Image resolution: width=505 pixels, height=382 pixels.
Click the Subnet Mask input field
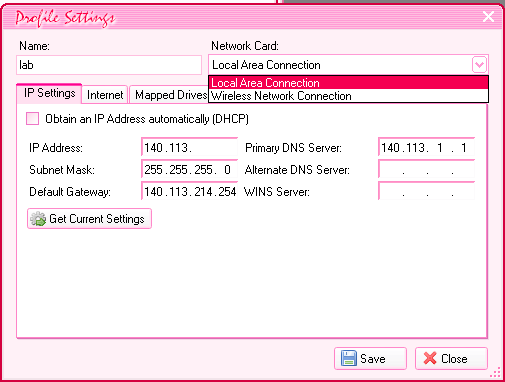(x=189, y=169)
